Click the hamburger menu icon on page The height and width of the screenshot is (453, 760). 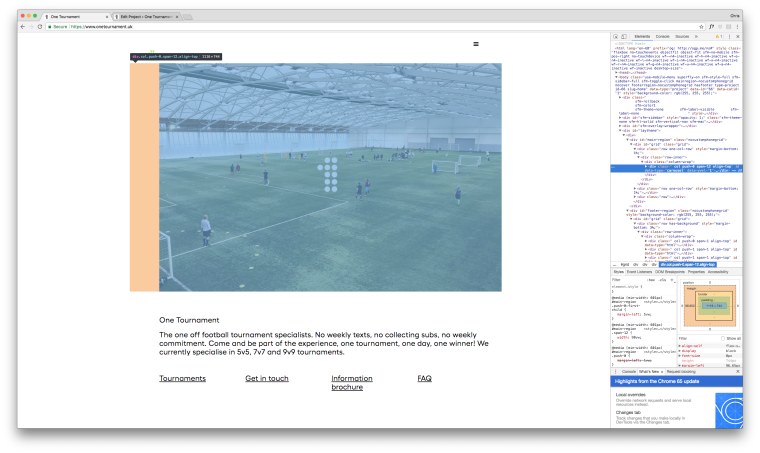(475, 44)
